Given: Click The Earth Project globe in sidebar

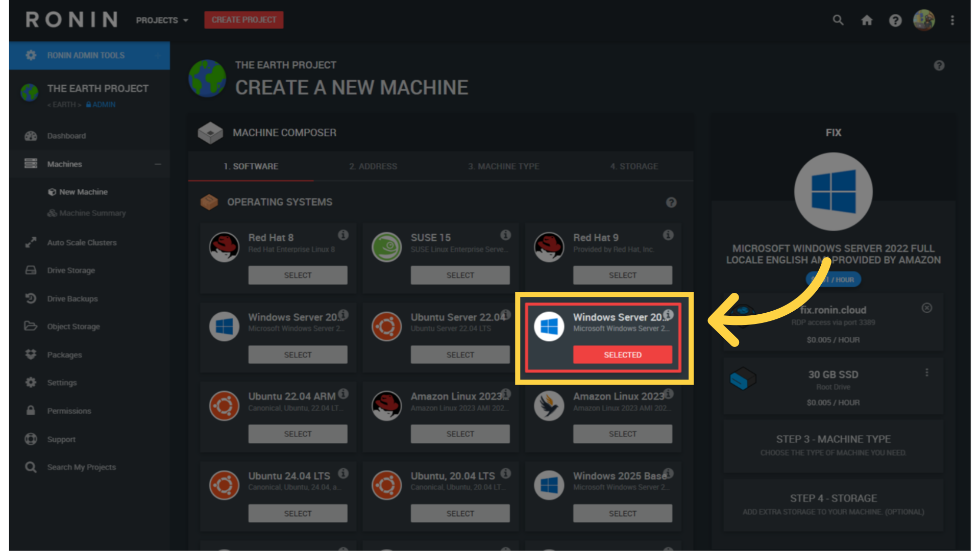Looking at the screenshot, I should (x=30, y=93).
